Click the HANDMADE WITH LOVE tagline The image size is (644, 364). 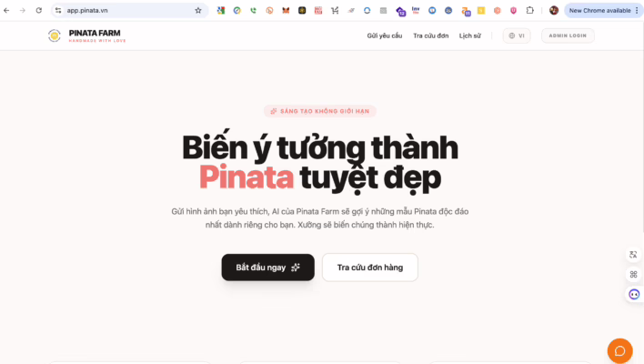(97, 41)
